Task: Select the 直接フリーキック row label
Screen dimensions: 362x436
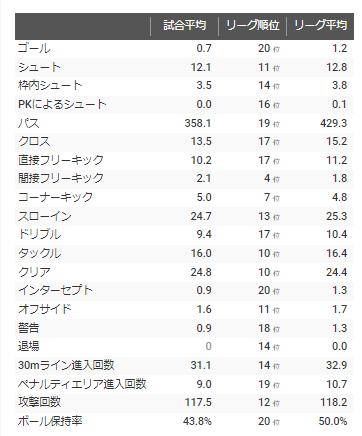Action: [61, 161]
